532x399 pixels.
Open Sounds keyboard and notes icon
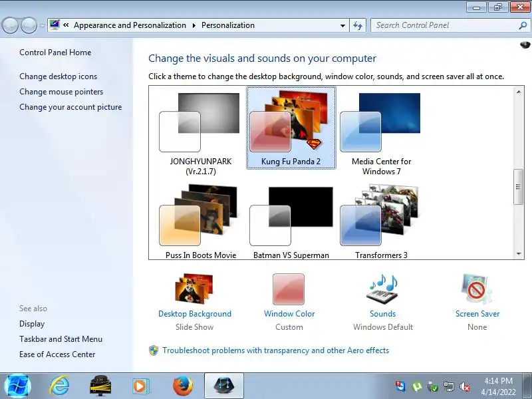[383, 289]
